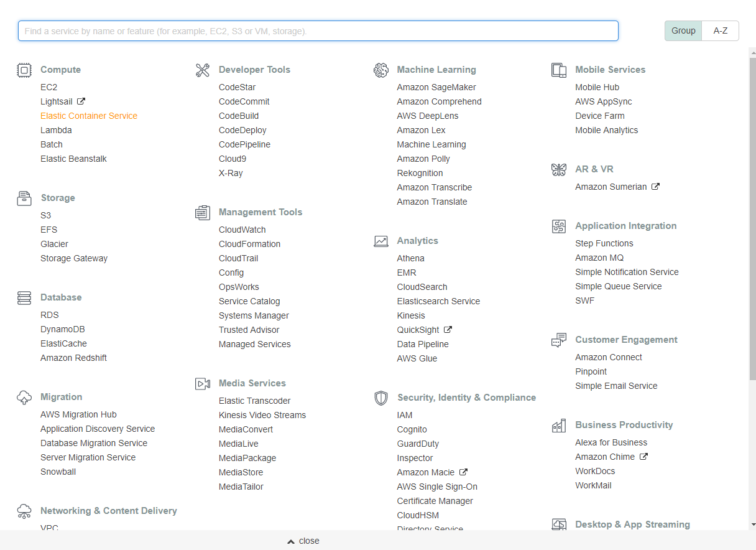The height and width of the screenshot is (550, 756).
Task: Click the Database category icon
Action: point(24,297)
